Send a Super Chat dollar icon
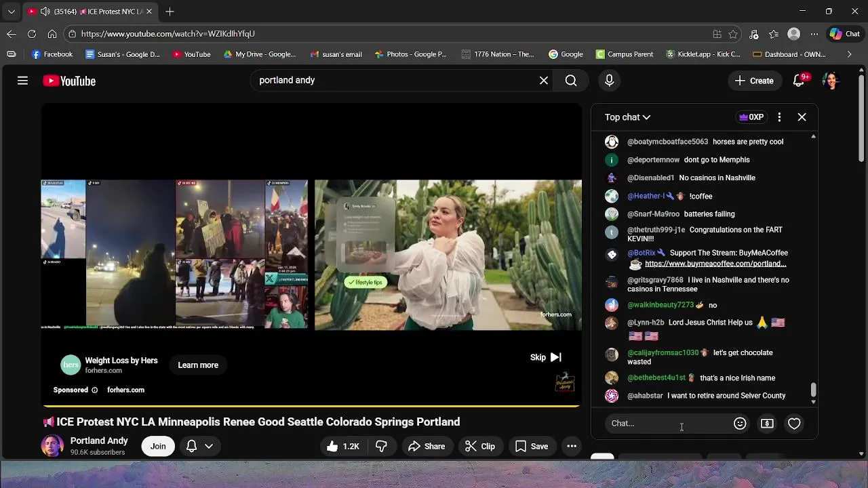 coord(767,424)
